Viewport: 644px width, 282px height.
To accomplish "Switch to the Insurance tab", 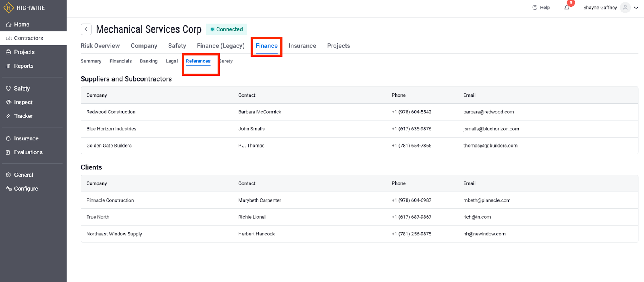I will pos(302,46).
